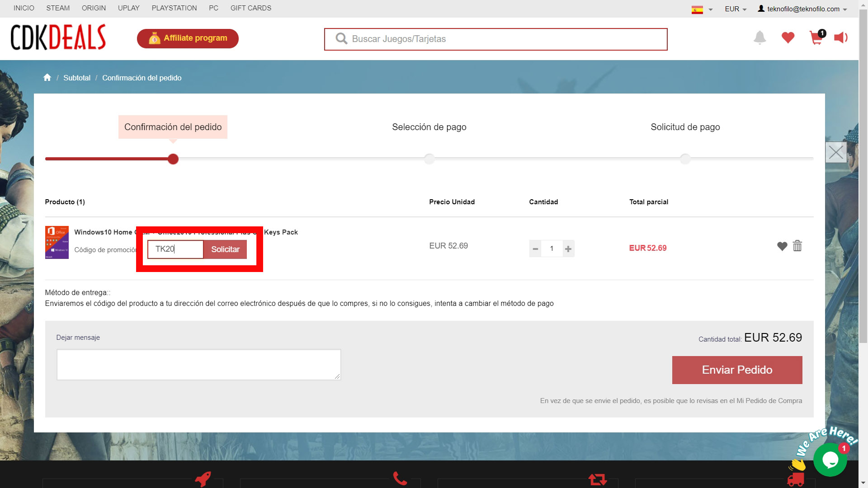
Task: Click the red rocket footer icon
Action: [x=203, y=479]
